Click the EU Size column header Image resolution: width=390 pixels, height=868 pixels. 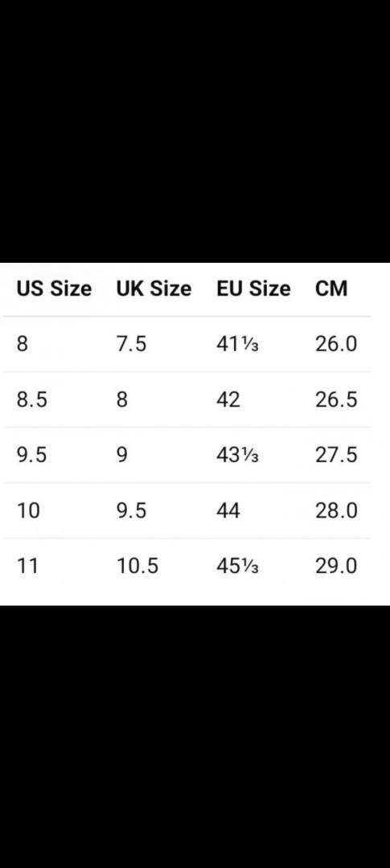point(253,289)
